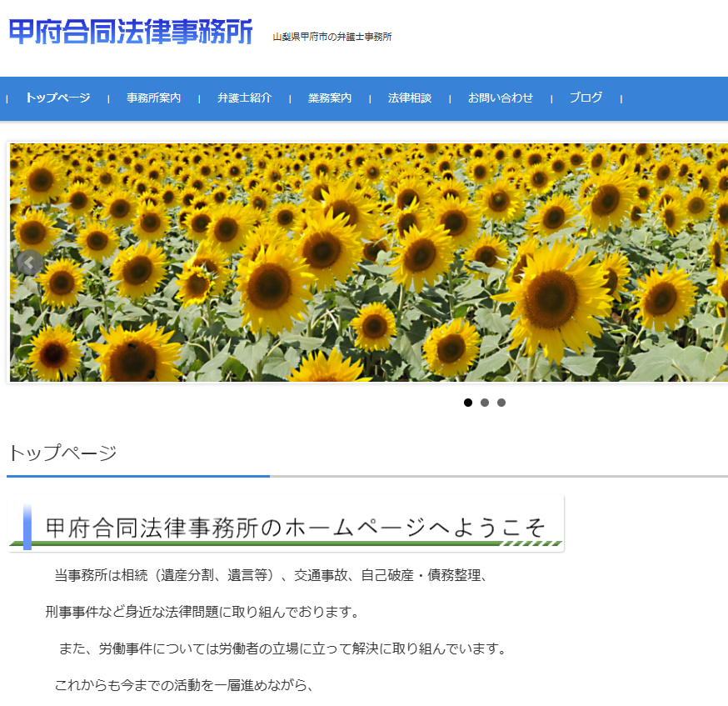This screenshot has height=706, width=728.
Task: Click the 山梨県甲府市の弁護士事務所 tagline text
Action: pos(332,37)
